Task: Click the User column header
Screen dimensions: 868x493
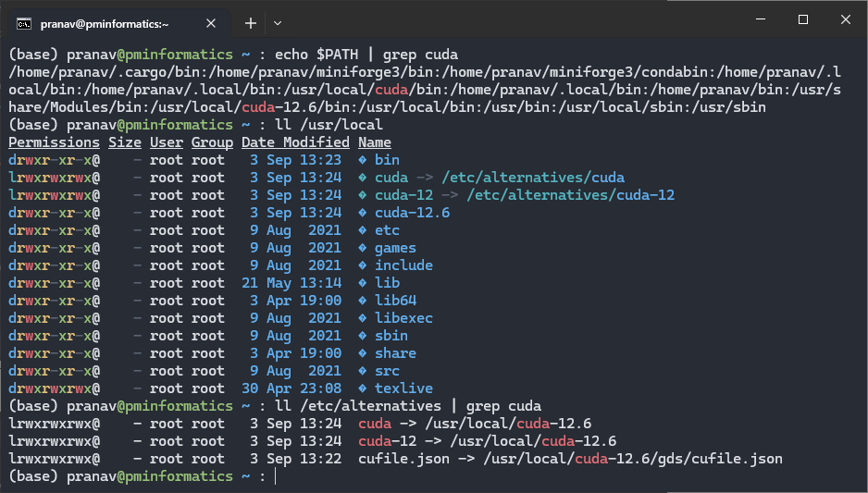Action: click(x=166, y=142)
